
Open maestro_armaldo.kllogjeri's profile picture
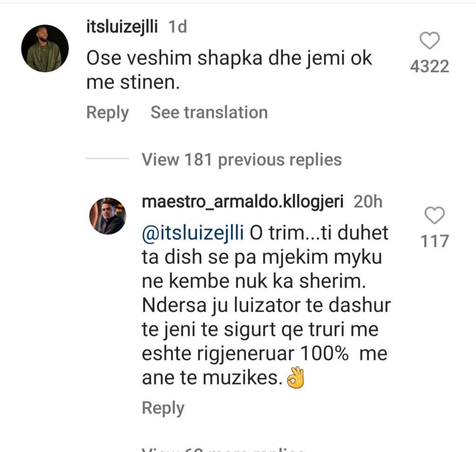click(x=107, y=216)
